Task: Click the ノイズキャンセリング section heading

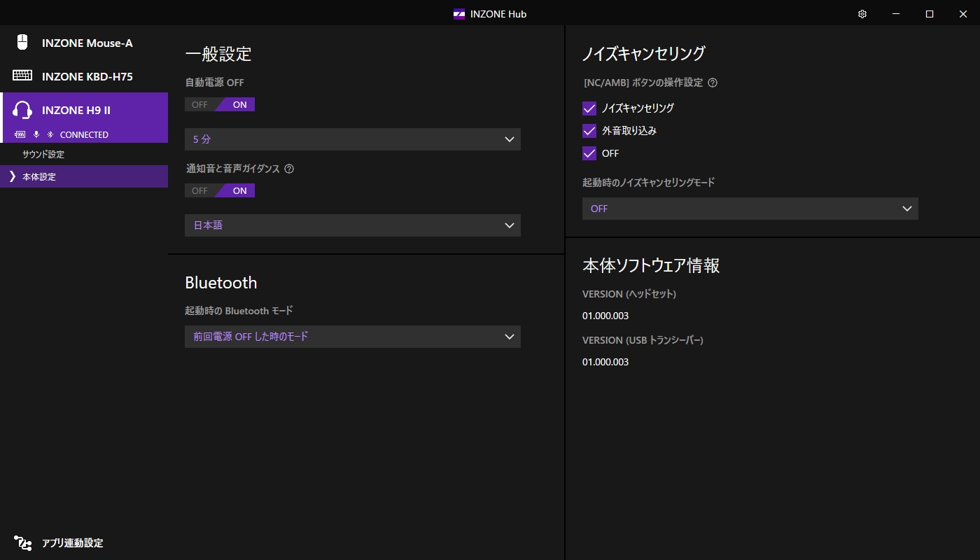Action: (x=644, y=53)
